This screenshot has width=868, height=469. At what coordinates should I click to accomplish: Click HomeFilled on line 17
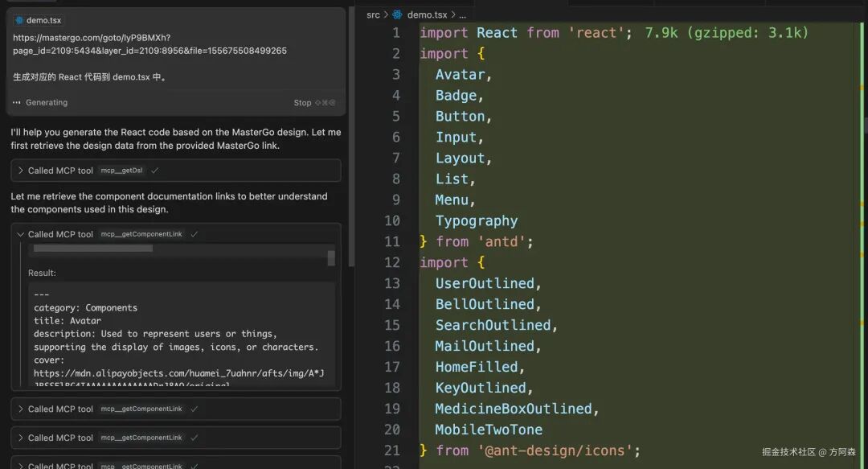(477, 367)
